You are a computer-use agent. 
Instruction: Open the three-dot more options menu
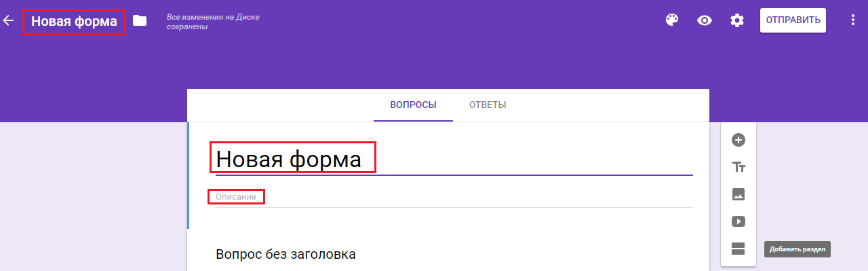pyautogui.click(x=853, y=20)
